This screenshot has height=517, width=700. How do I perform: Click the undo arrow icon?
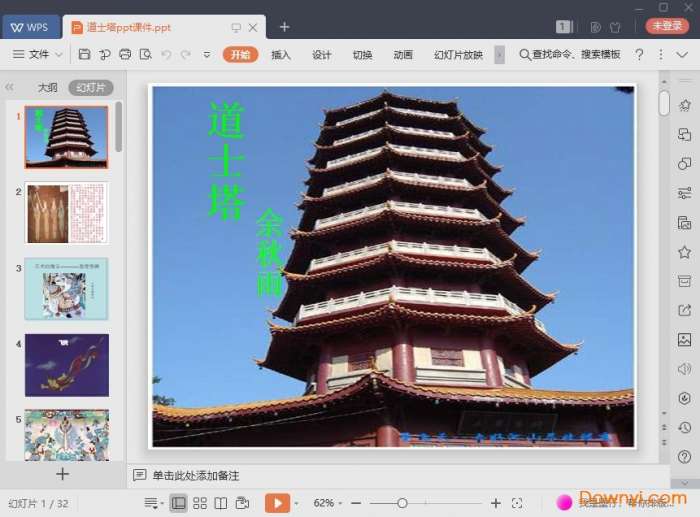166,54
